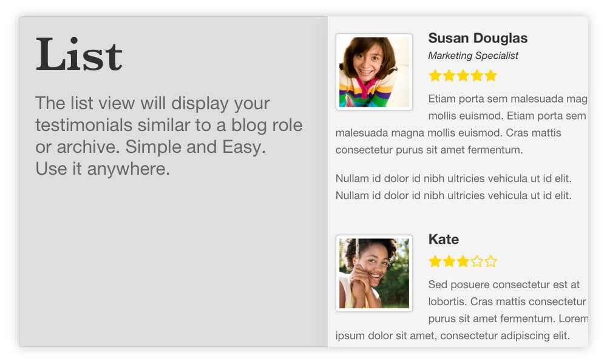Click the large List heading
Image resolution: width=607 pixels, height=364 pixels.
[x=79, y=55]
